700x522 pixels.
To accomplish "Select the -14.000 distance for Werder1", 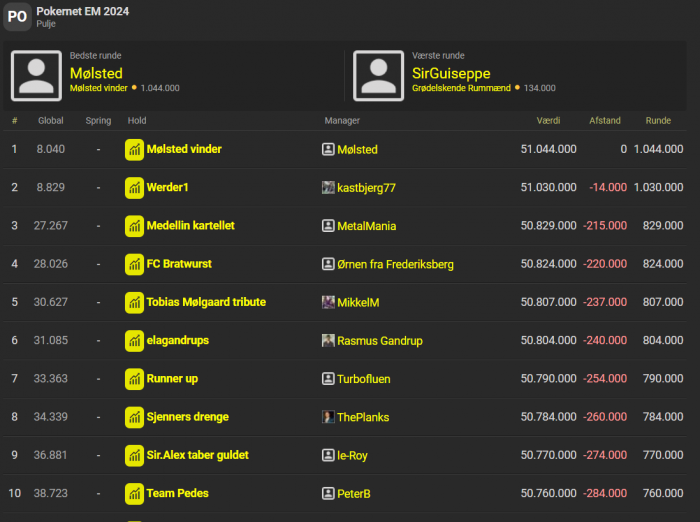I will [x=608, y=188].
